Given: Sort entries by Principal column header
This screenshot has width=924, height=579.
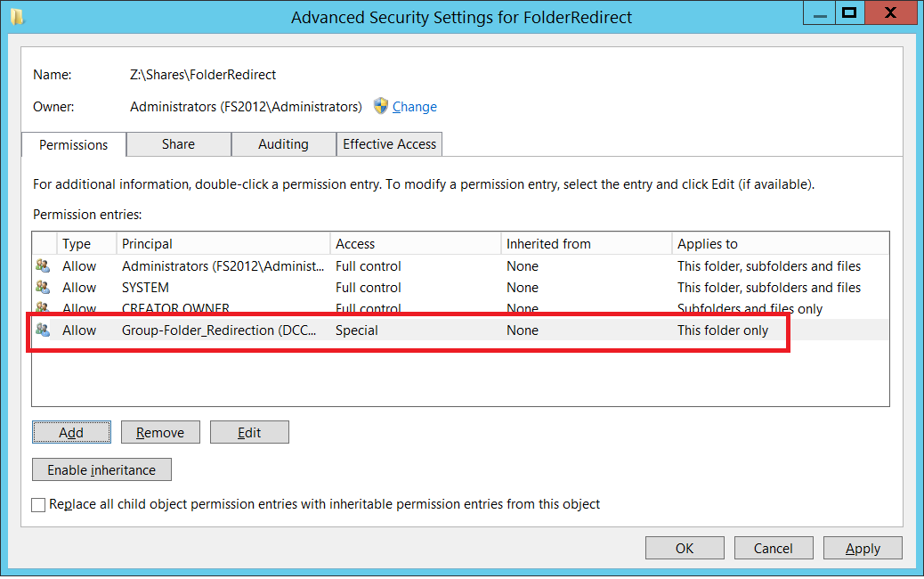Looking at the screenshot, I should pos(223,243).
